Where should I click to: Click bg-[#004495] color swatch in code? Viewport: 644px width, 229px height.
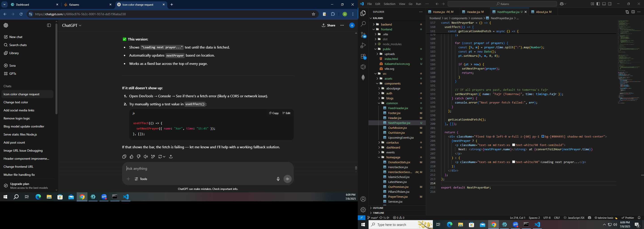tap(543, 136)
